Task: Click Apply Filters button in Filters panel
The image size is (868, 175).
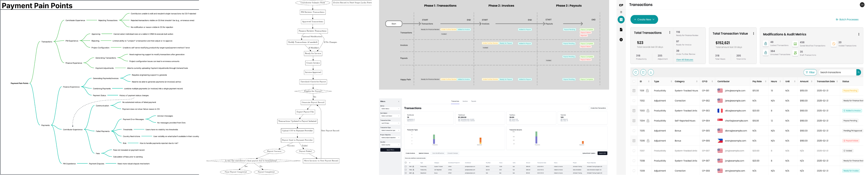Action: (x=390, y=150)
